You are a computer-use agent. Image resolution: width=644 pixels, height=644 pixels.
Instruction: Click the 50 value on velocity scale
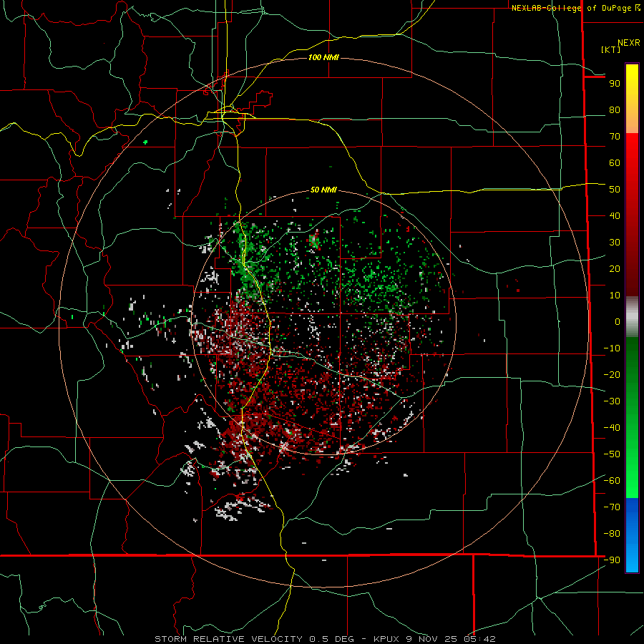615,190
